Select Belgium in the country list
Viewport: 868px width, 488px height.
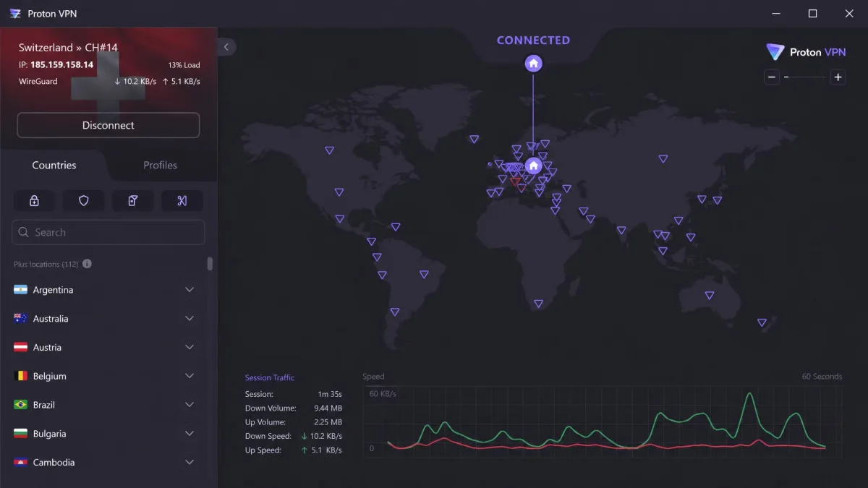(x=49, y=376)
